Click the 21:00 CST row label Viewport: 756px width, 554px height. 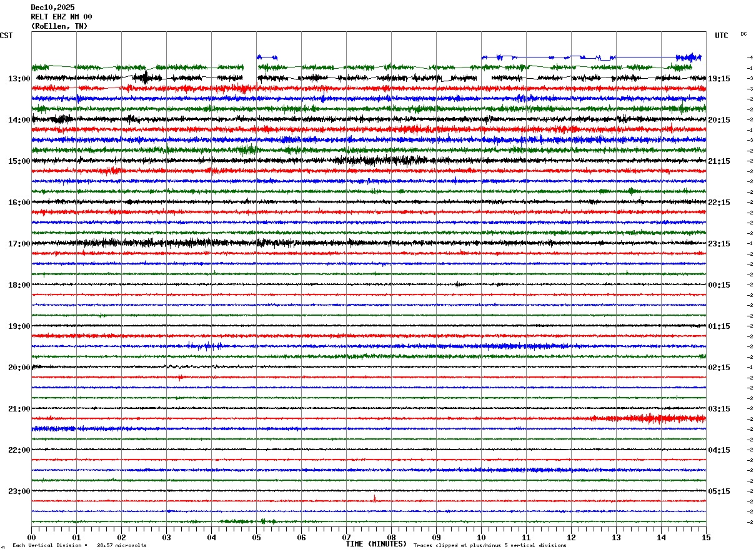coord(19,409)
